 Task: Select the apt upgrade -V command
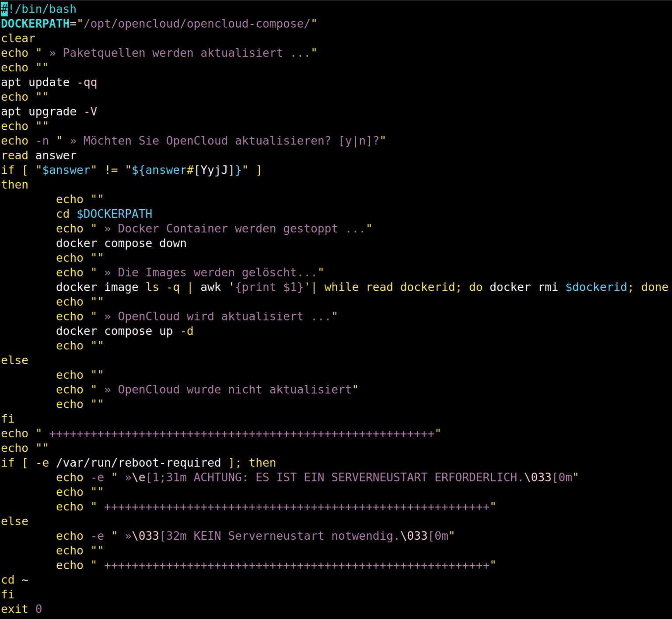[x=48, y=111]
